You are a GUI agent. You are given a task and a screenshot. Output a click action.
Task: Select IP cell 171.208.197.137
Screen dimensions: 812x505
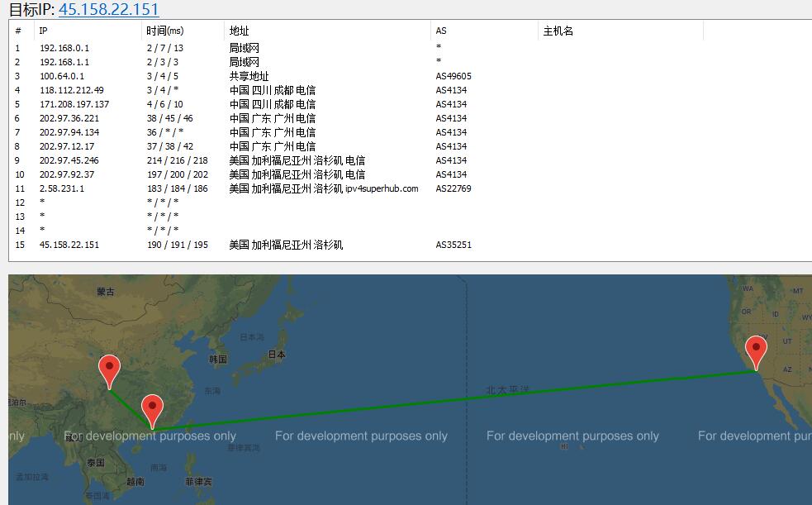(x=74, y=103)
